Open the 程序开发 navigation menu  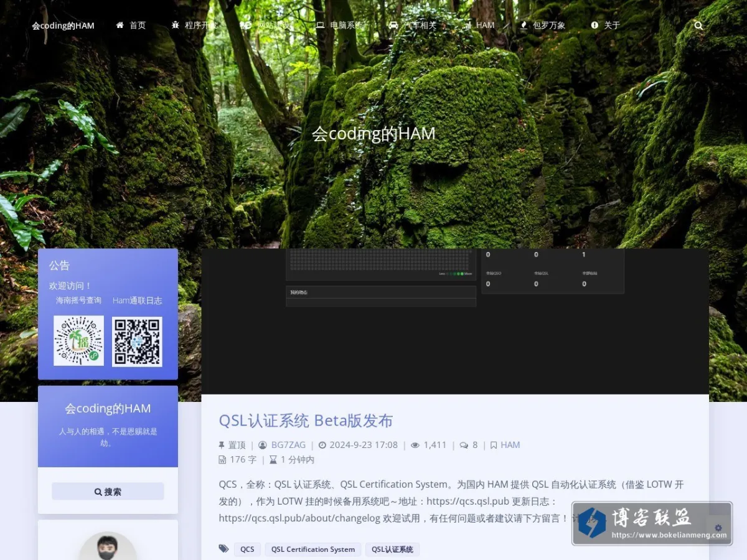[194, 26]
